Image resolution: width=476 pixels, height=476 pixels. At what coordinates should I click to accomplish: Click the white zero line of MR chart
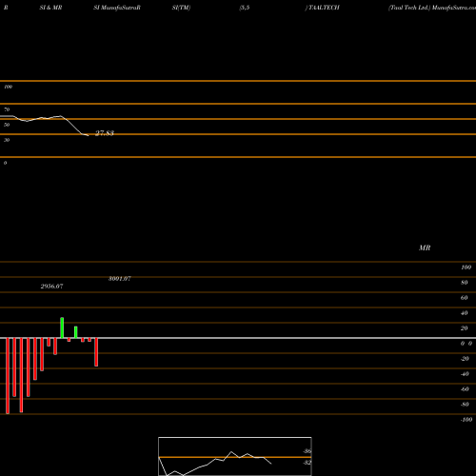click(238, 338)
